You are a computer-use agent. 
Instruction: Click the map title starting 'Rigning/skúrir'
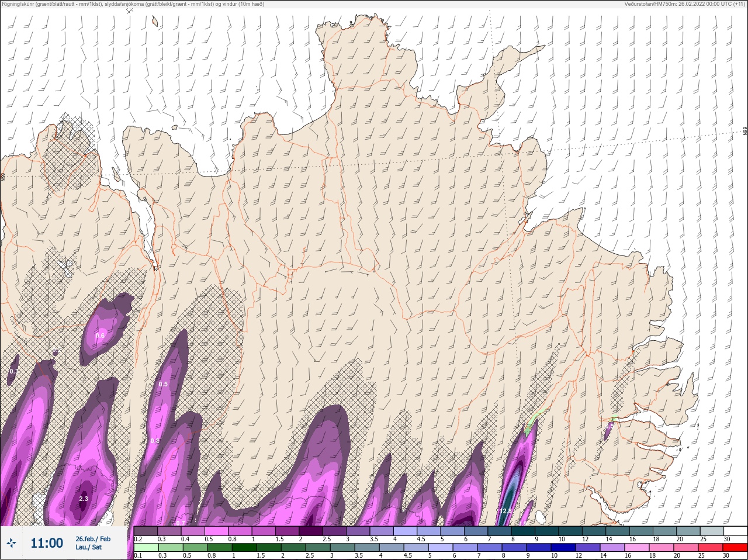pos(132,4)
